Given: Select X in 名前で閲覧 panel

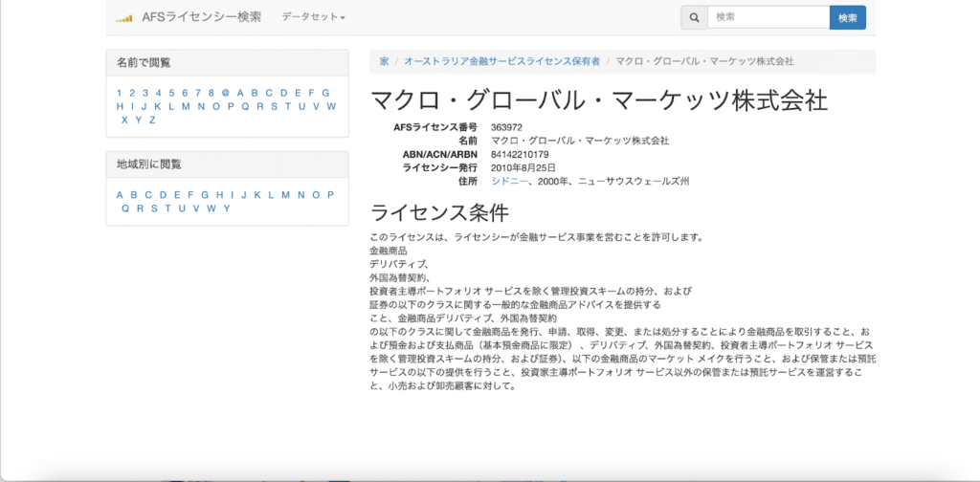Looking at the screenshot, I should pyautogui.click(x=124, y=120).
